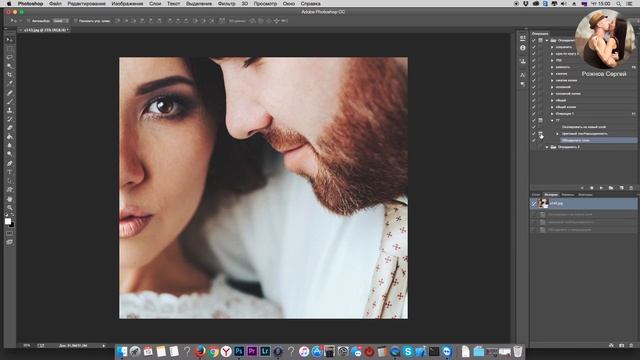The width and height of the screenshot is (640, 360).
Task: Open Lightroom from the Dock
Action: point(265,351)
